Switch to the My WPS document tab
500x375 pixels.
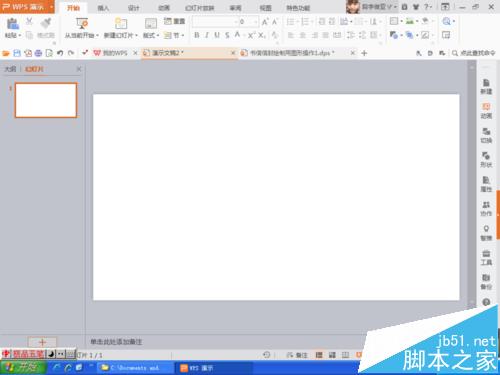[111, 53]
